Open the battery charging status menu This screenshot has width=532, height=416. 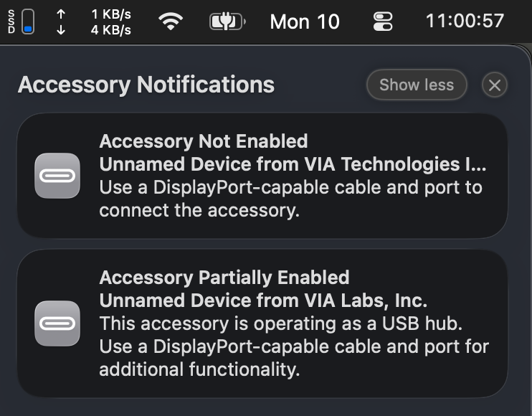227,22
